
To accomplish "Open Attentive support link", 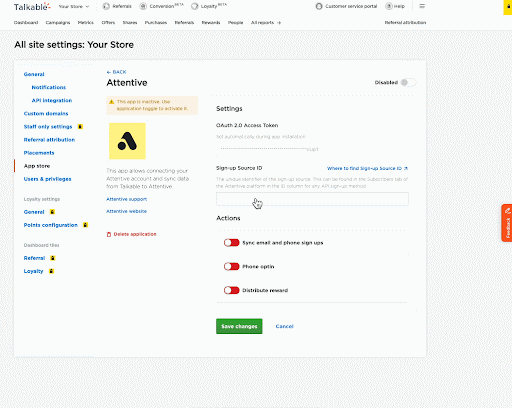I will pyautogui.click(x=127, y=199).
